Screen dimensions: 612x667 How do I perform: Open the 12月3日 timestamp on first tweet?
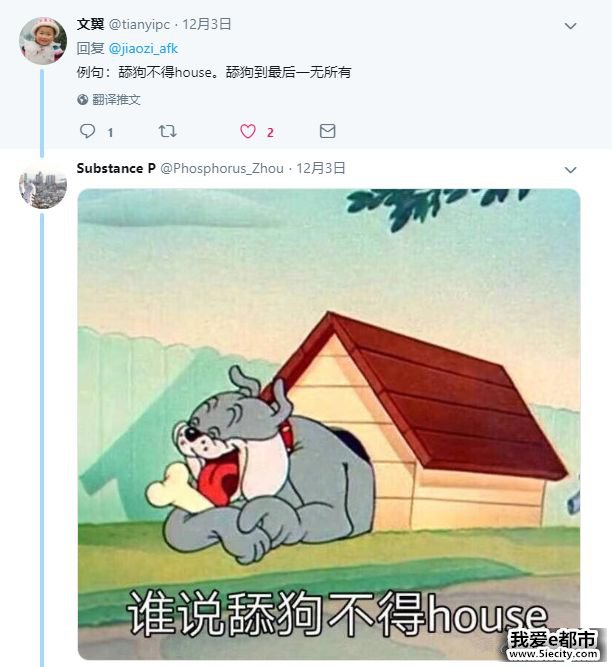207,24
